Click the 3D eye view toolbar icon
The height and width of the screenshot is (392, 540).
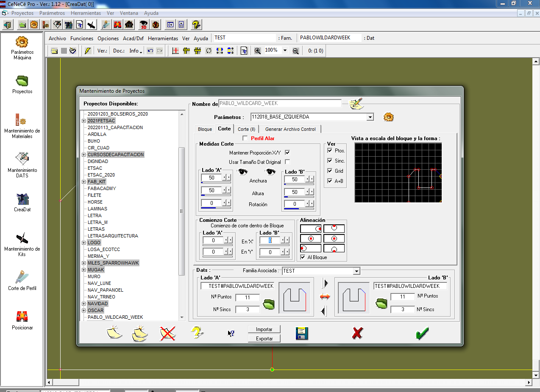[x=144, y=25]
